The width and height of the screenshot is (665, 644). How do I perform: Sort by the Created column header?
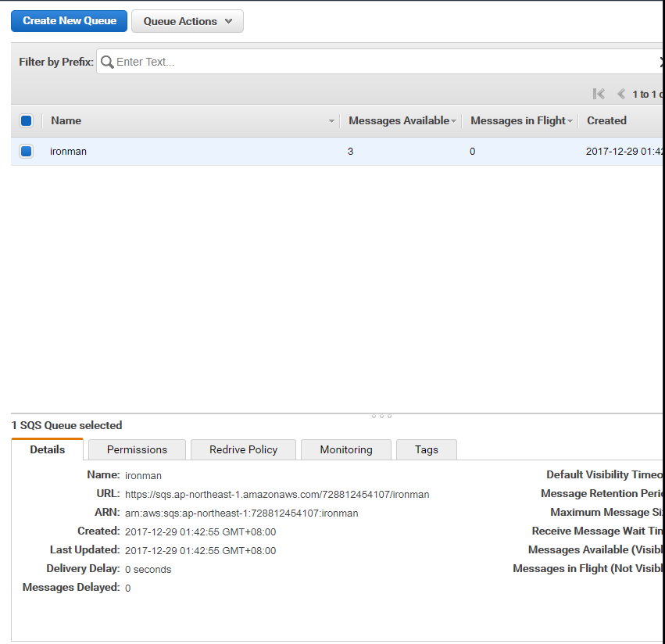tap(607, 120)
